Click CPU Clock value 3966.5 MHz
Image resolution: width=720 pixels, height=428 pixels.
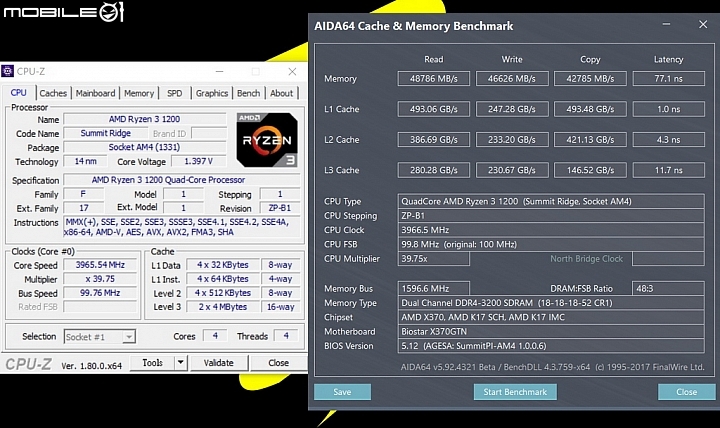pos(551,230)
